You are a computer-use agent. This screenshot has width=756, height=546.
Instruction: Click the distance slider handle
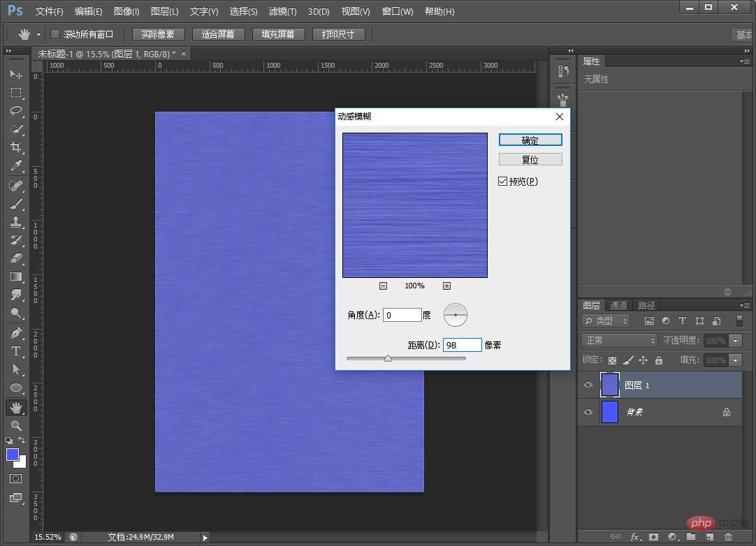[388, 358]
